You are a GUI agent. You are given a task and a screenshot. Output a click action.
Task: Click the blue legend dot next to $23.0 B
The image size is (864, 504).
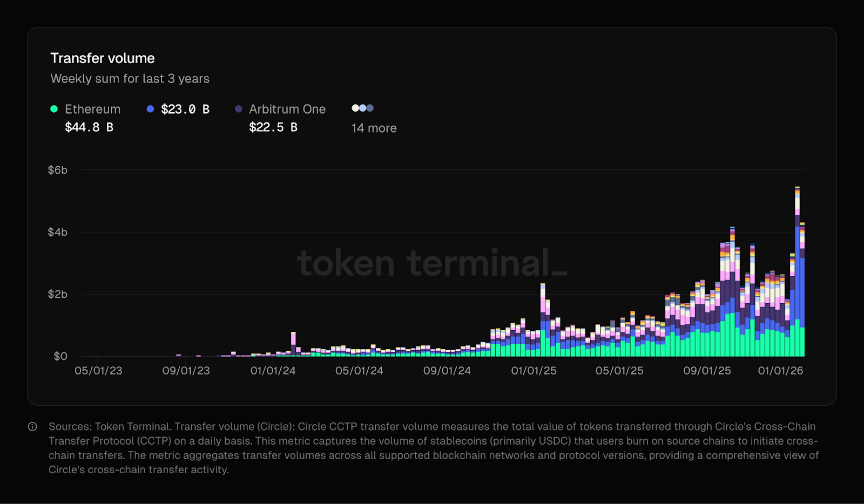150,109
